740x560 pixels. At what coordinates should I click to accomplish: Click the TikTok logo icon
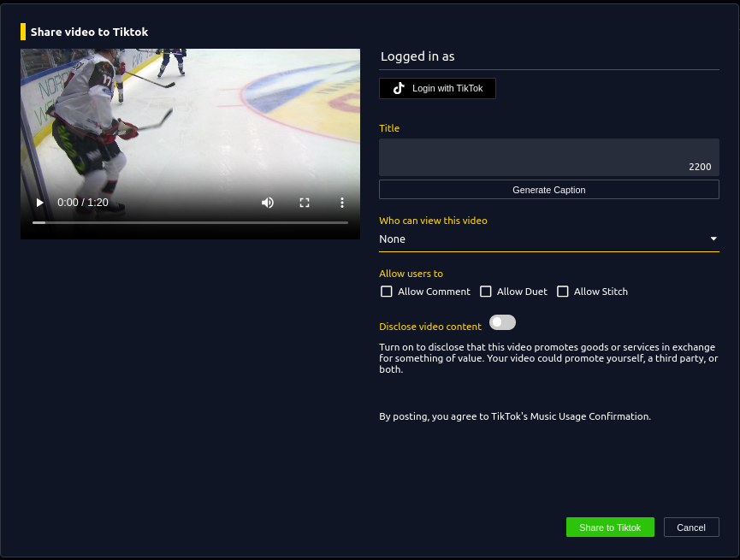399,89
